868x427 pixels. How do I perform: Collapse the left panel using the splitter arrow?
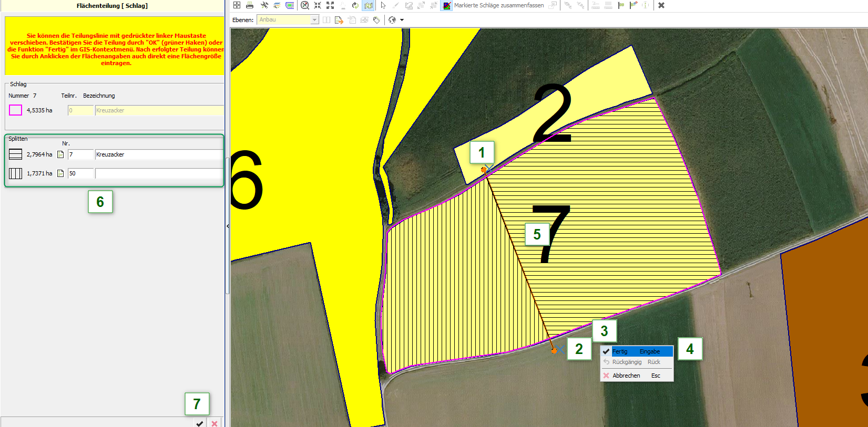228,226
